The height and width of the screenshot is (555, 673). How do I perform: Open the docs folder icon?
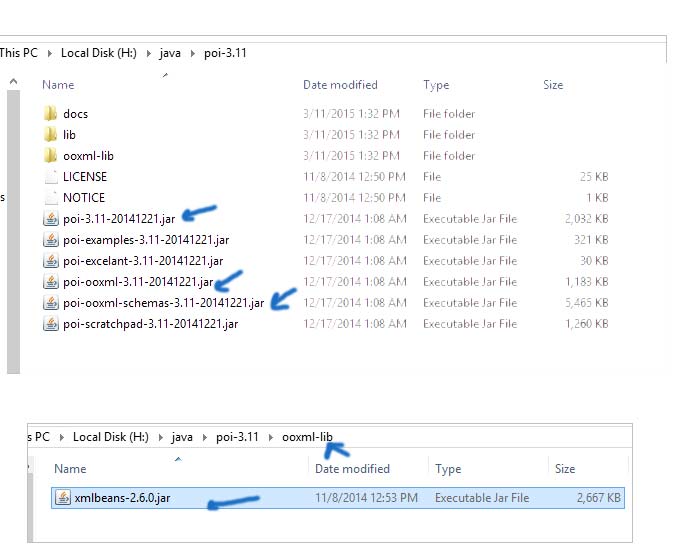pyautogui.click(x=51, y=114)
